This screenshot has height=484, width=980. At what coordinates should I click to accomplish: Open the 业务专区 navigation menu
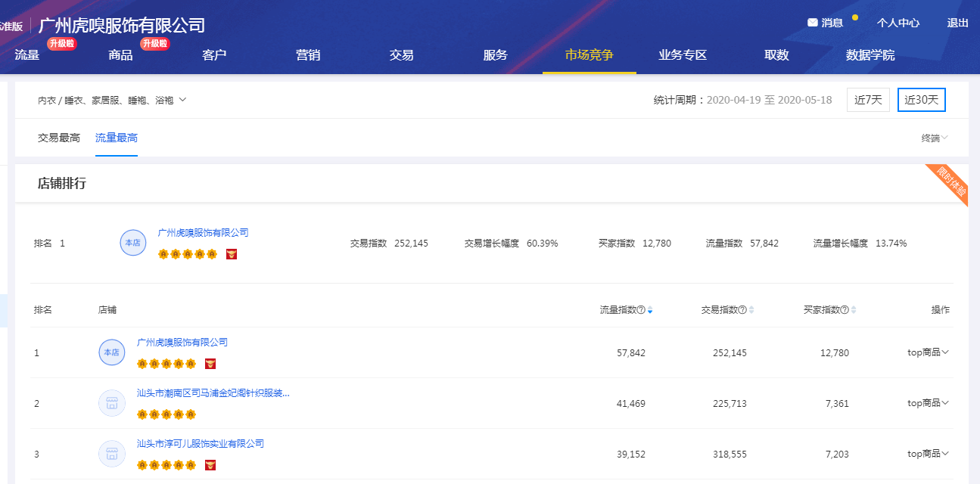(683, 55)
